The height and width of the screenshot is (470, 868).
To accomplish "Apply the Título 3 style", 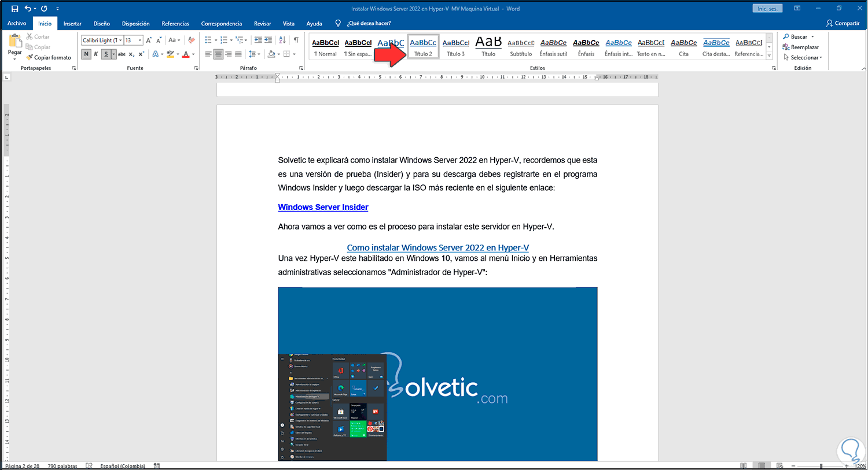I will 456,47.
